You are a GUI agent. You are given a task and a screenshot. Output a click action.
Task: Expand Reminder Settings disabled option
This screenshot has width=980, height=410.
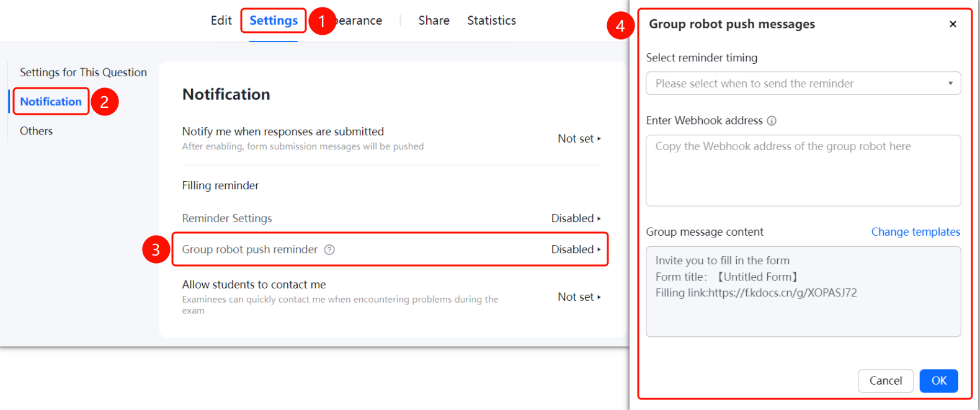coord(576,218)
